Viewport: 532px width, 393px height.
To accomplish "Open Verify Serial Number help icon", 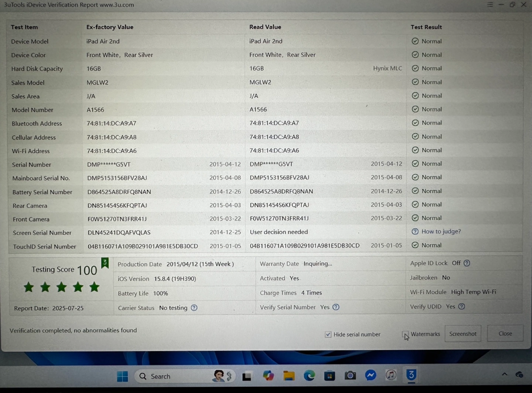I will coord(336,307).
